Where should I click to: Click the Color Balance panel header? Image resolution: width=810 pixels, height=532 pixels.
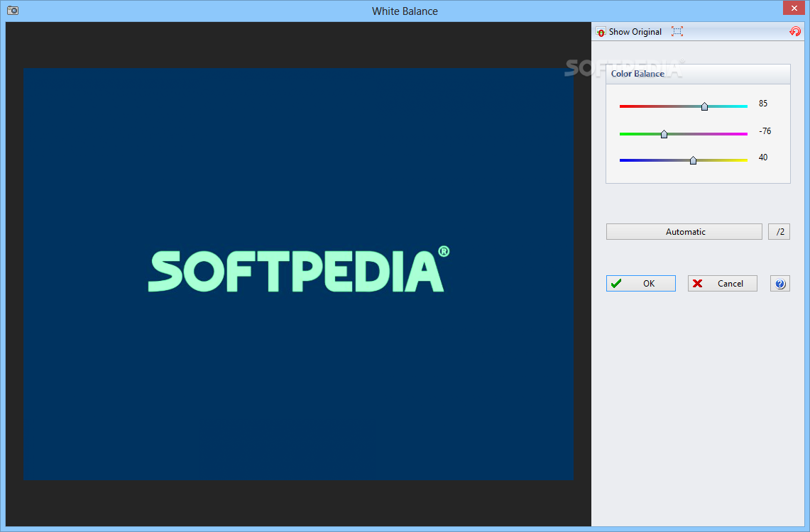[x=698, y=74]
